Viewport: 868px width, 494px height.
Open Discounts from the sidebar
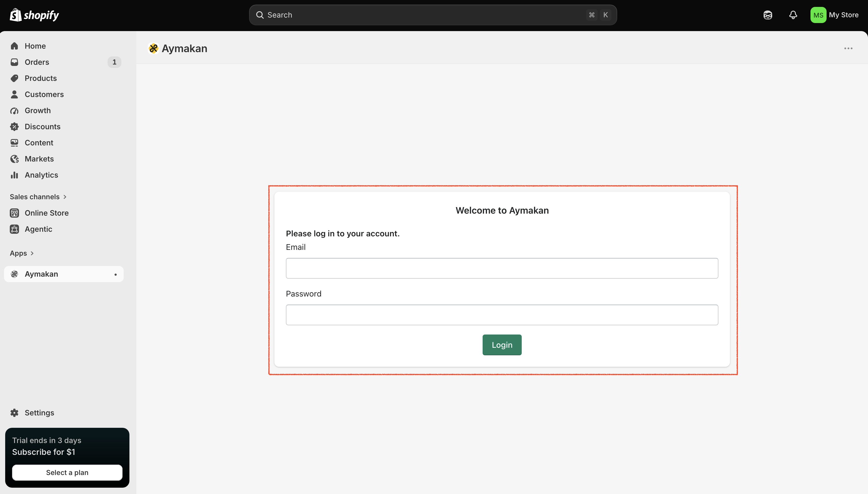point(64,127)
